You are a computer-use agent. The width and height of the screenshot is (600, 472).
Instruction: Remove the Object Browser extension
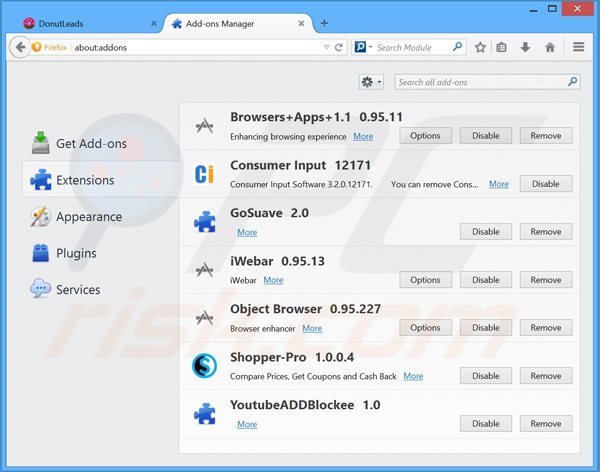pyautogui.click(x=546, y=328)
